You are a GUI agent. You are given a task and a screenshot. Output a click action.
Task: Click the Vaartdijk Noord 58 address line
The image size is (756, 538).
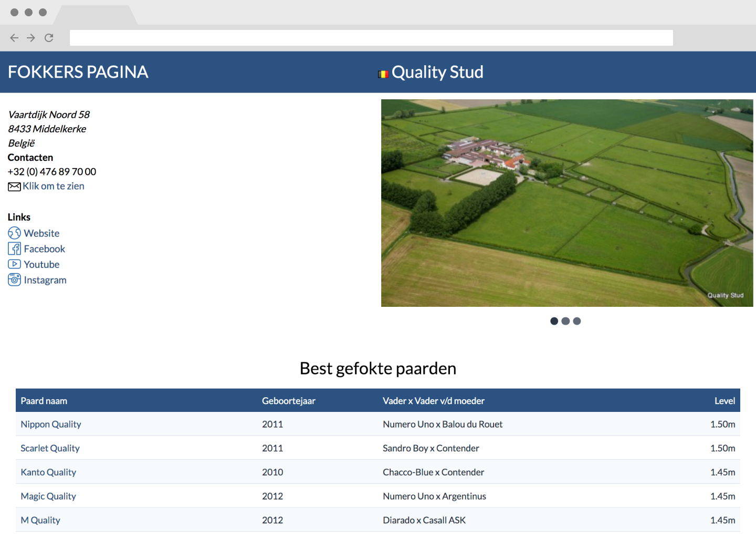[x=49, y=115]
